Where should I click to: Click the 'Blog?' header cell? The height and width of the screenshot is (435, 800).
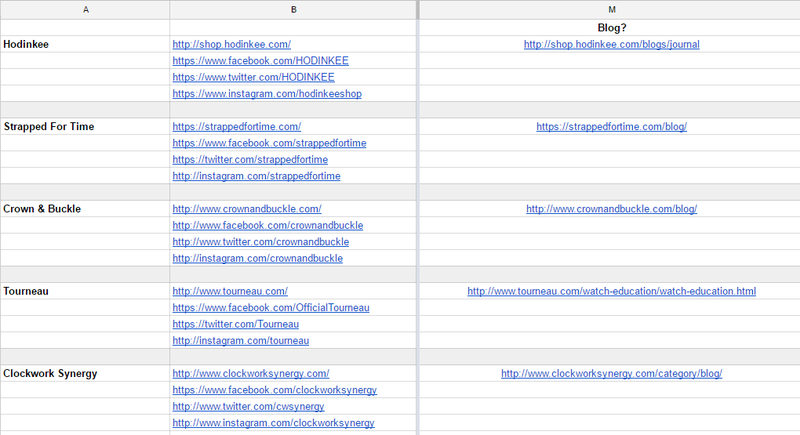click(611, 28)
